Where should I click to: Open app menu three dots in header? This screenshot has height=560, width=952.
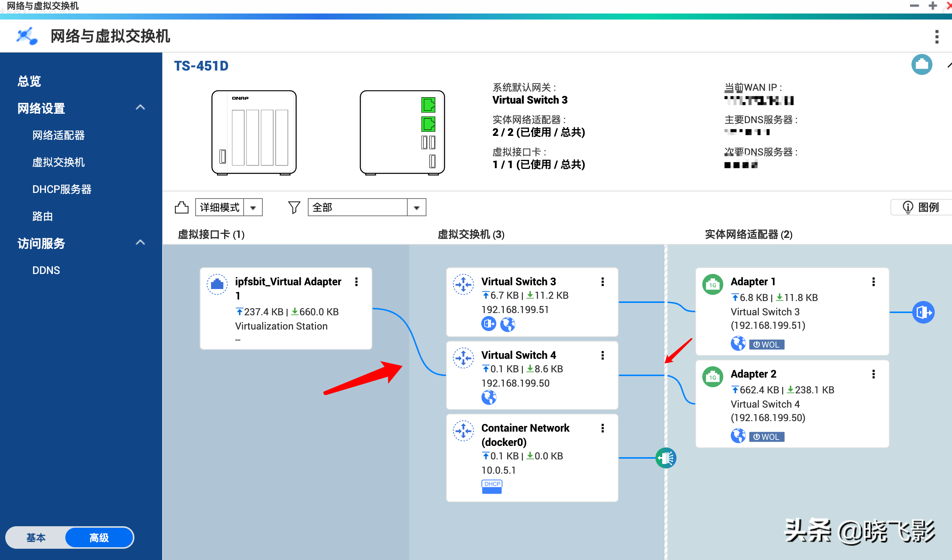[x=937, y=37]
